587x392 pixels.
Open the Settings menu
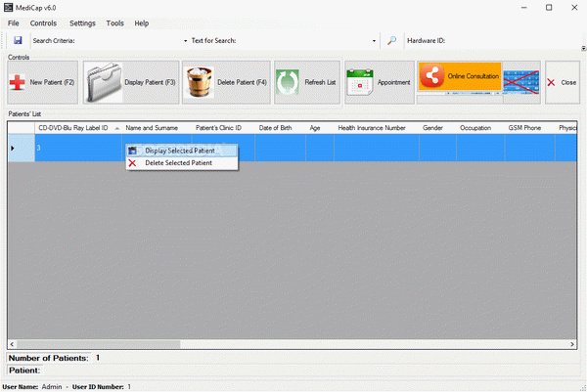[82, 23]
